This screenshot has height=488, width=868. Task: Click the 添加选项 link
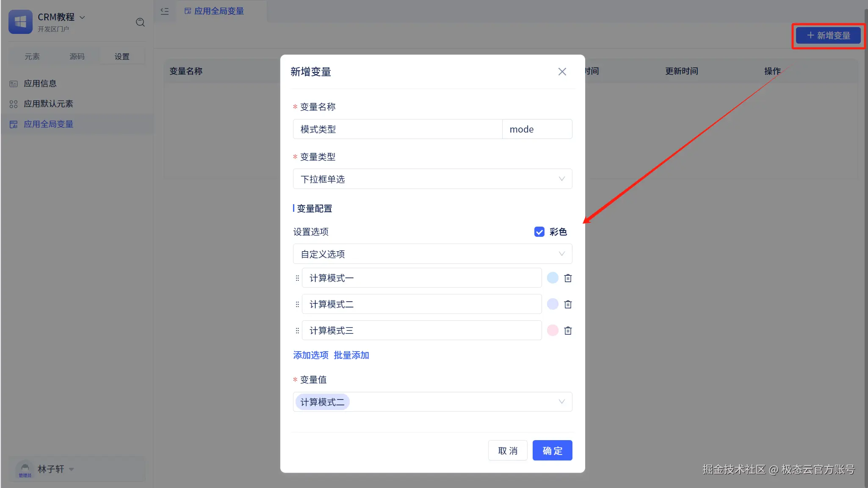click(x=310, y=355)
